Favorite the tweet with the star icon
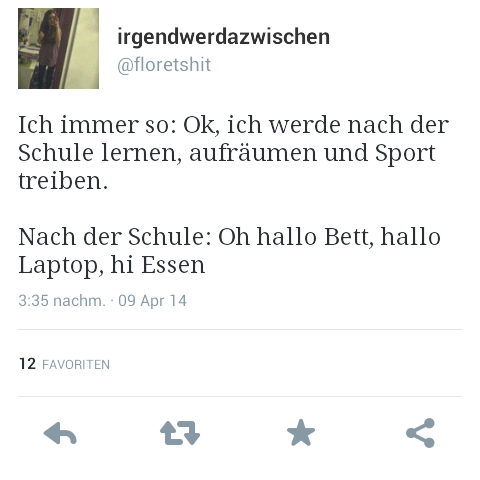Screen dimensions: 480x480 301,433
